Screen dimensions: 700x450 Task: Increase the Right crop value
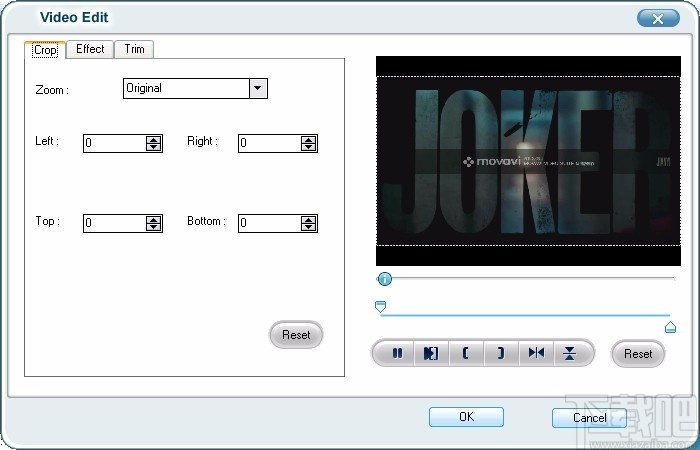(308, 140)
